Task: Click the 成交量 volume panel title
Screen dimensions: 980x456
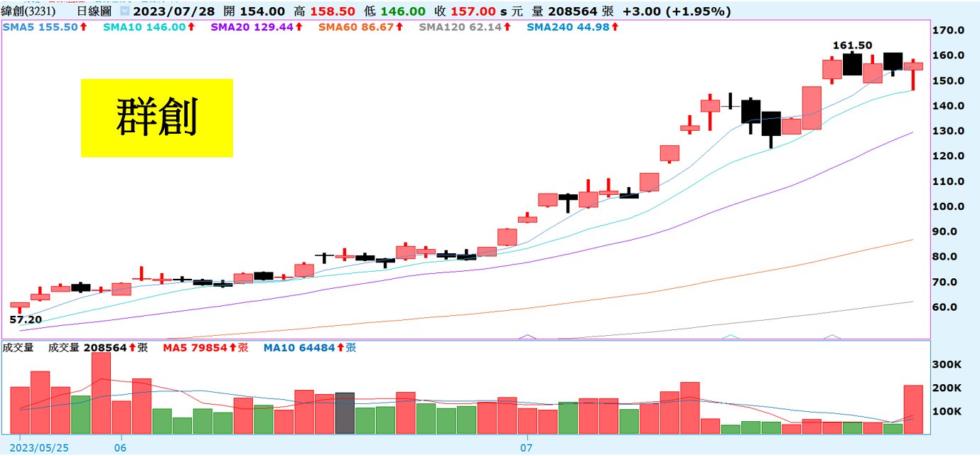Action: (18, 348)
